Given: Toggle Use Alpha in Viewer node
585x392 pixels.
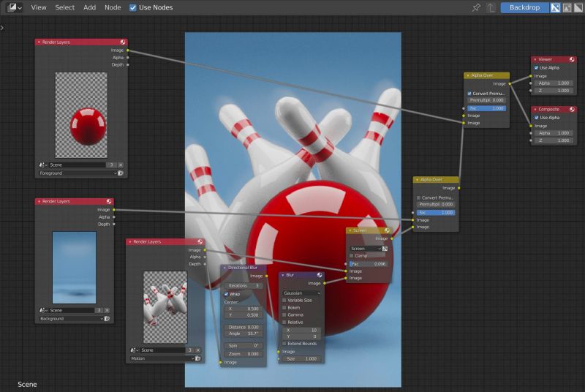Looking at the screenshot, I should click(537, 68).
